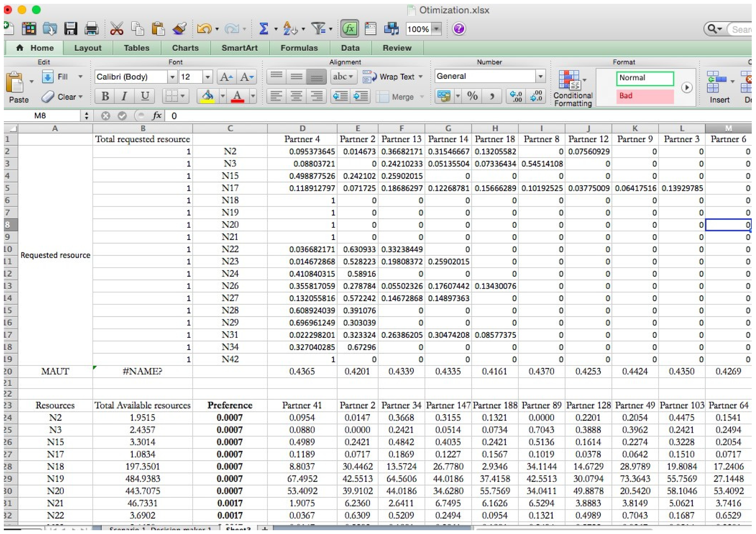Image resolution: width=756 pixels, height=534 pixels.
Task: Click the Format Painter brush icon
Action: [x=179, y=29]
